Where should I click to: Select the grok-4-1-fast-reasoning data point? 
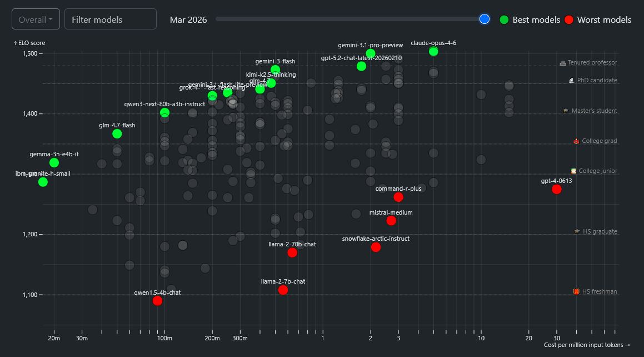212,96
